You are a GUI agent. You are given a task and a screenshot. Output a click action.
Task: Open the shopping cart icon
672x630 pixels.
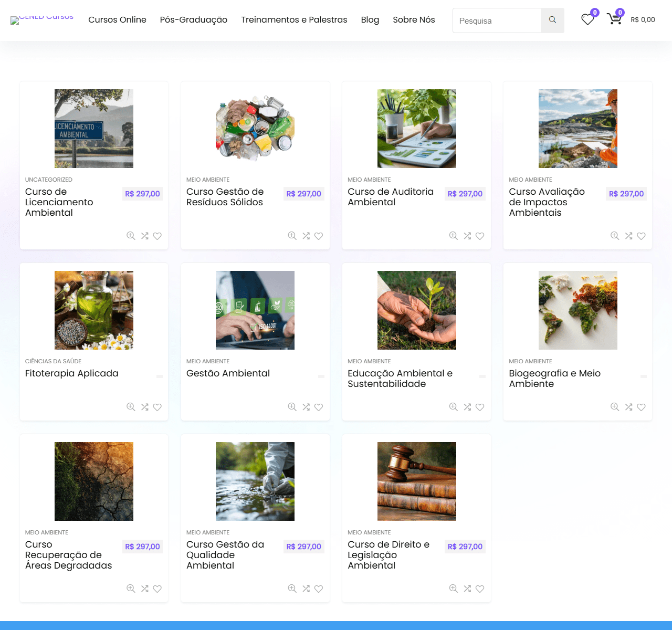coord(614,19)
